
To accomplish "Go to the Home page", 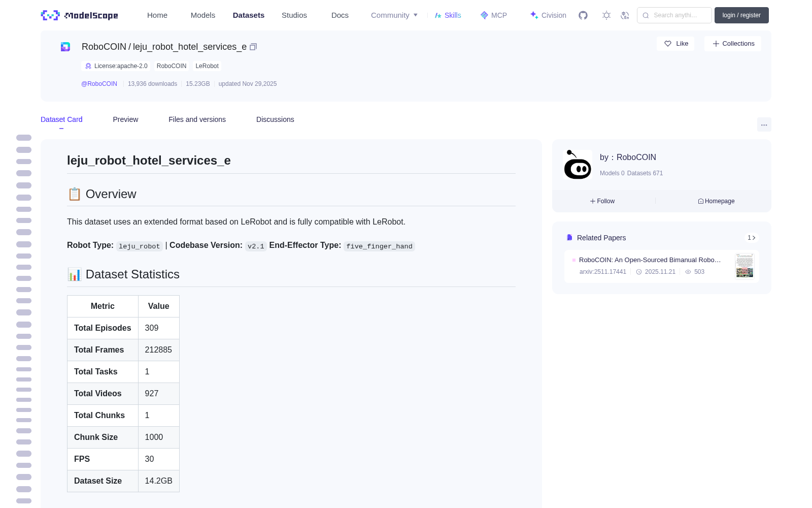I will pos(157,15).
